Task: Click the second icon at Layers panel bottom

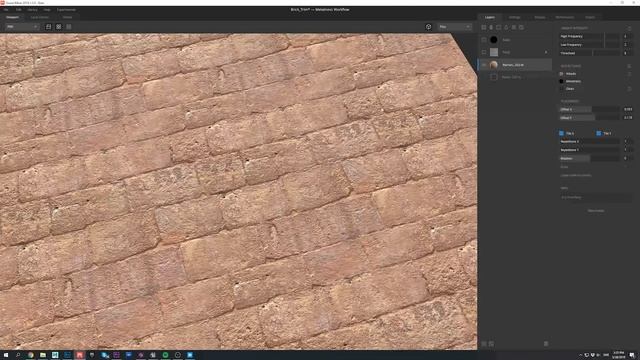Action: 491,344
